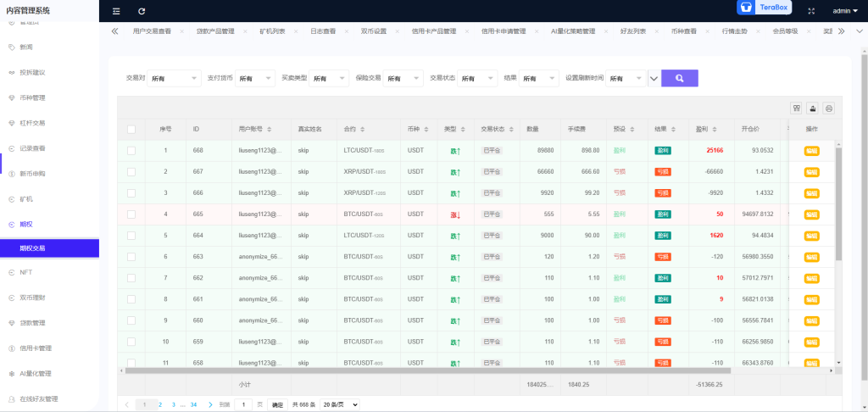Image resolution: width=868 pixels, height=412 pixels.
Task: Click 编辑 button for row ID 667
Action: point(811,172)
